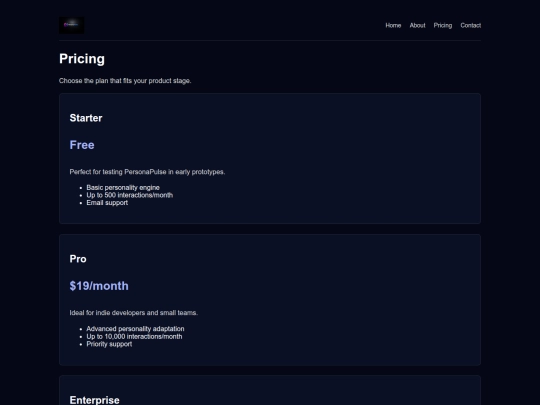This screenshot has width=540, height=405.
Task: Click 'Advanced personality adaptation' item
Action: point(135,329)
